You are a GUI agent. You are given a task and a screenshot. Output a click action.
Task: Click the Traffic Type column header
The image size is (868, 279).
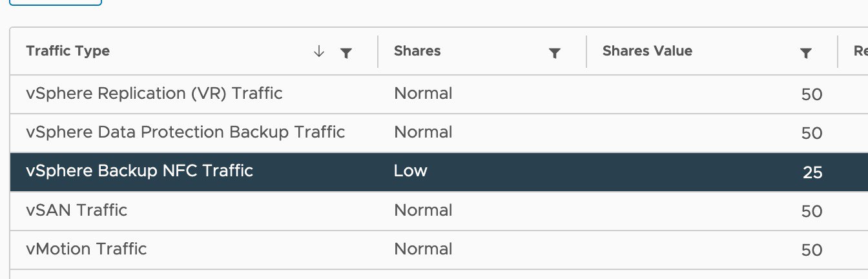[68, 51]
